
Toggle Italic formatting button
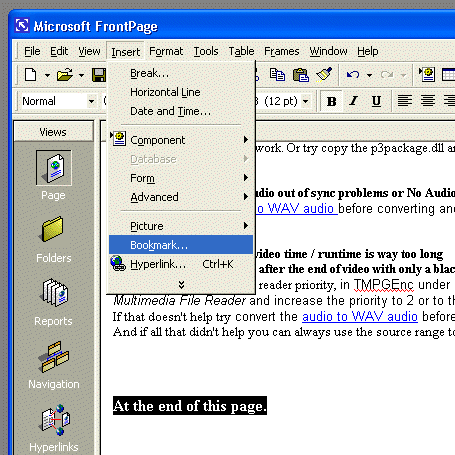point(353,101)
